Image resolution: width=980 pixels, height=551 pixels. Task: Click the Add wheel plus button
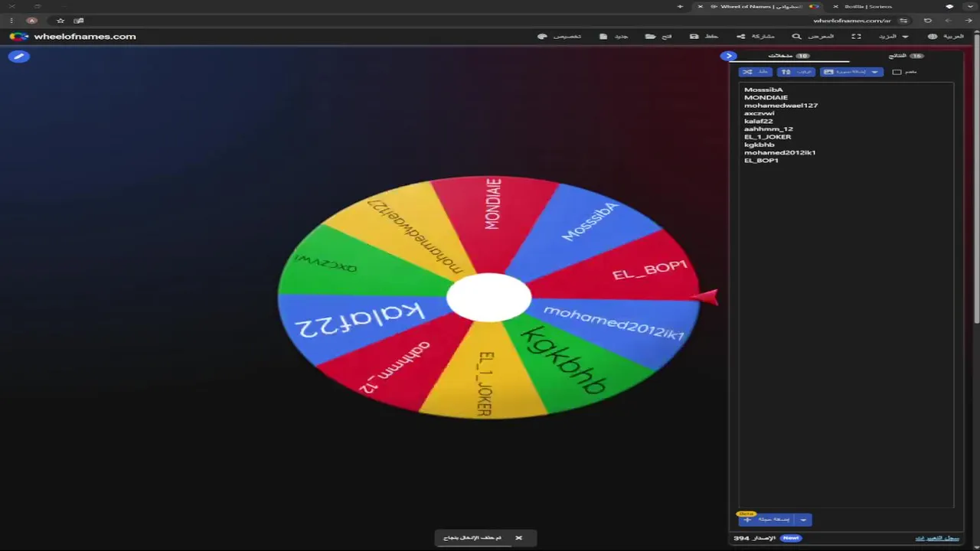pos(766,520)
